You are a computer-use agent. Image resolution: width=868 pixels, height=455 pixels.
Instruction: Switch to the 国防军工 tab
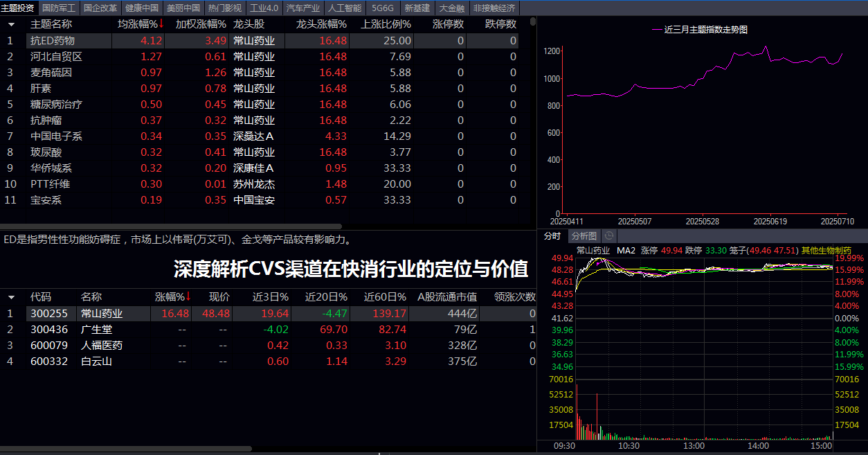coord(59,8)
